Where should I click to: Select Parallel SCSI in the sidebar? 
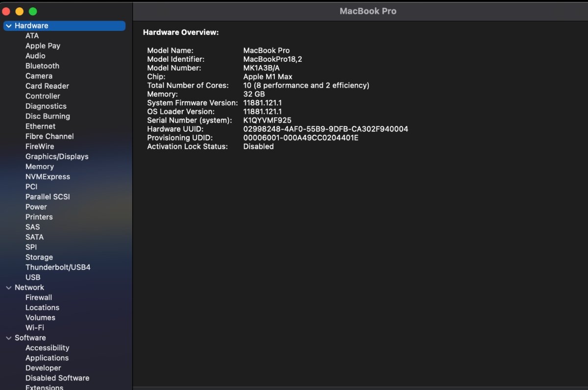coord(48,197)
